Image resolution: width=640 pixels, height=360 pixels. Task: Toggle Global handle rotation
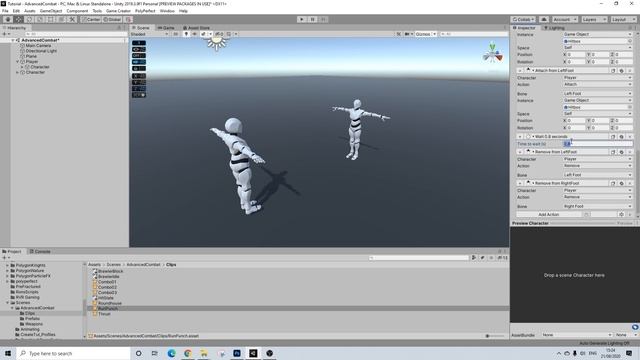coord(112,19)
